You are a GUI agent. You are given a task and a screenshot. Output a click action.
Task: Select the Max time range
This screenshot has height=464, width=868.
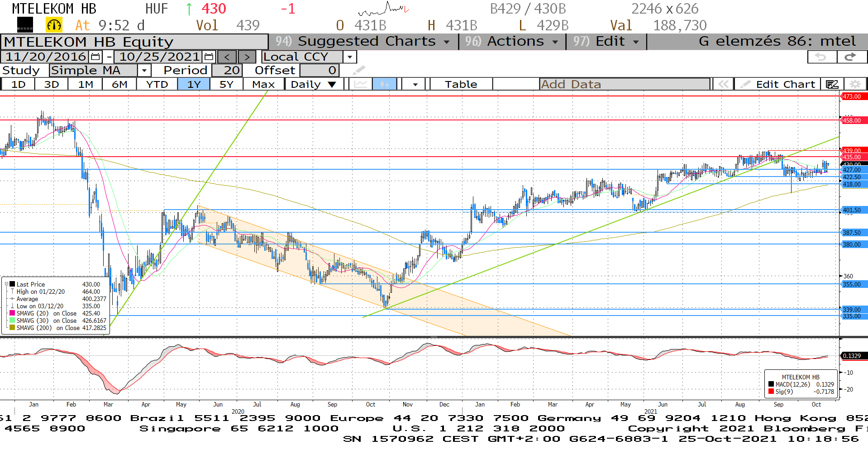(263, 84)
